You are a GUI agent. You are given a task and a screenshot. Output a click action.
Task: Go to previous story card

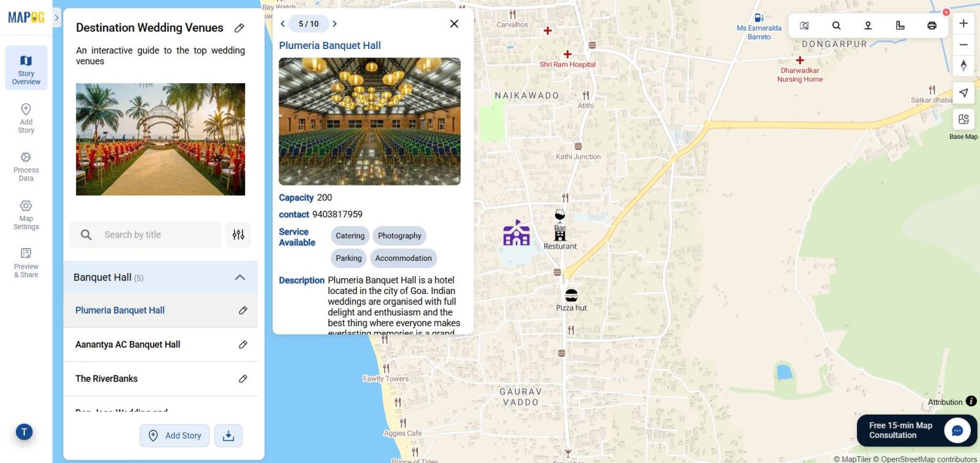click(282, 24)
